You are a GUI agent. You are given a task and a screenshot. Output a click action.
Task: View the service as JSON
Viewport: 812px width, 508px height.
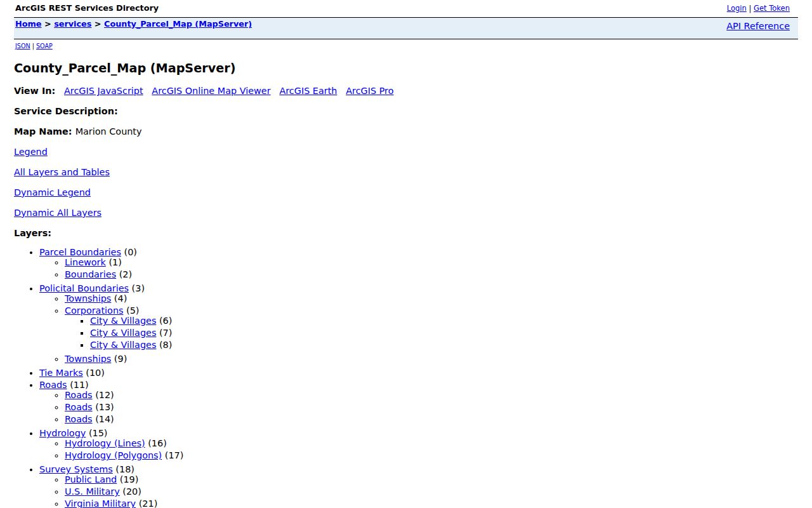point(23,46)
